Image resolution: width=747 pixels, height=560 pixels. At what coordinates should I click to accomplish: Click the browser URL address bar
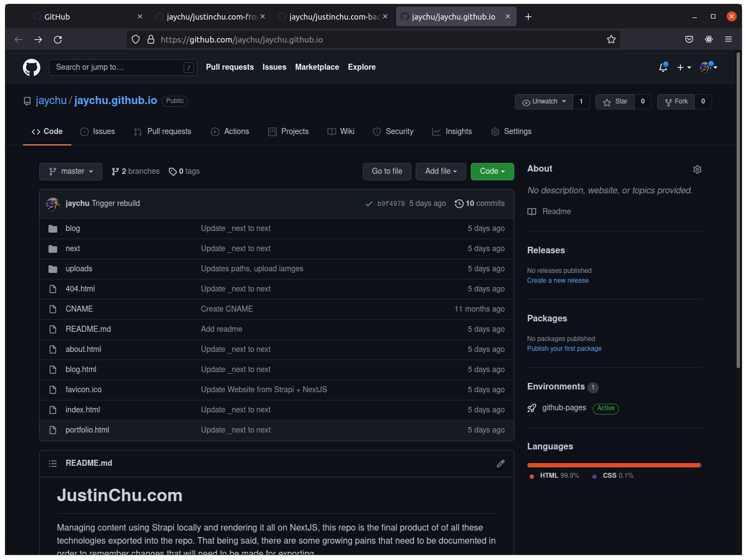pos(373,40)
